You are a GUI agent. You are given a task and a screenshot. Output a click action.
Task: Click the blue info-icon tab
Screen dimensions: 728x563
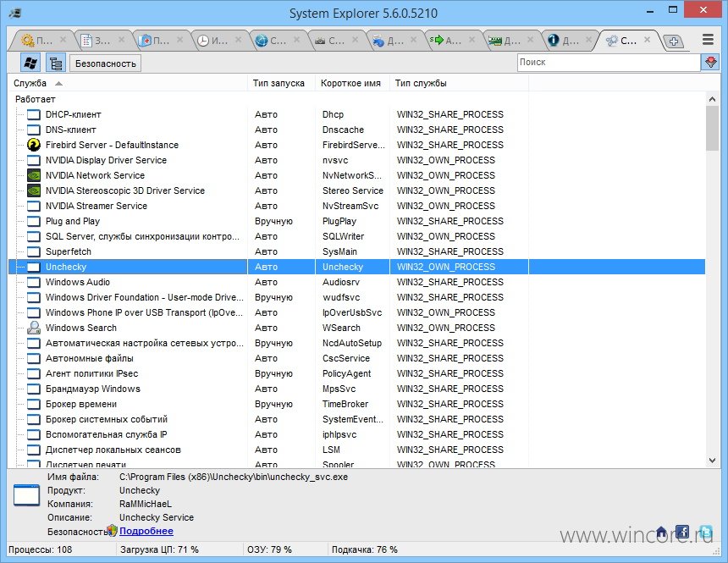click(563, 41)
